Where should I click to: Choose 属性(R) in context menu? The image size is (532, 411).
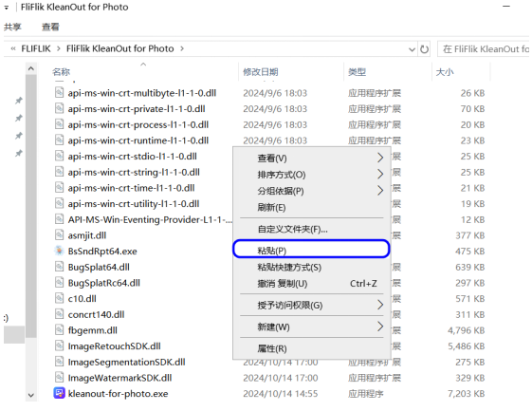tap(311, 348)
